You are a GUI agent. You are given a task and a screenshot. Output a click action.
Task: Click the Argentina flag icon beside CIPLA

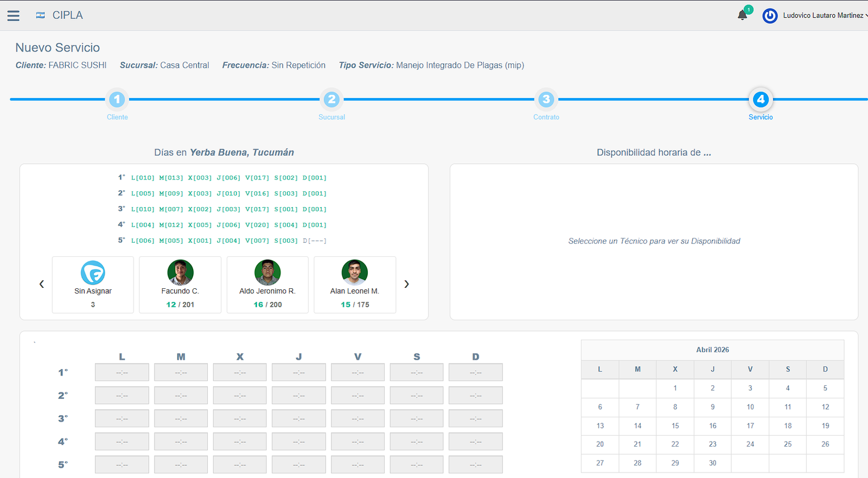point(40,15)
